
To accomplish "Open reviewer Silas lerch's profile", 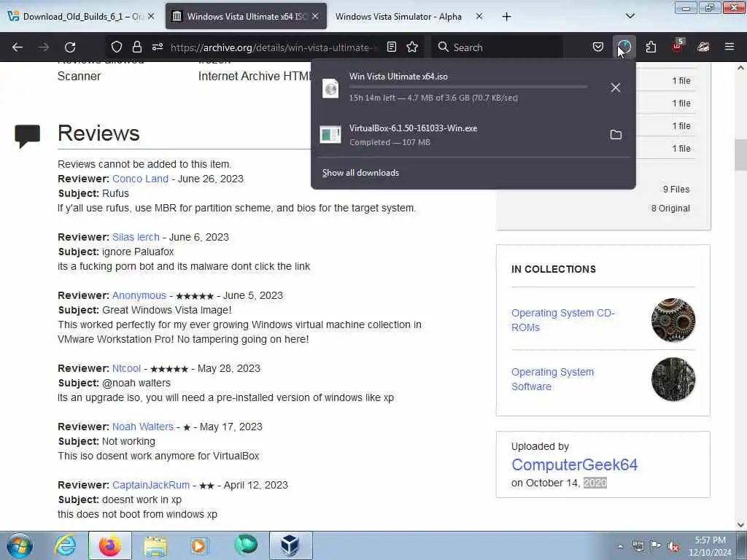I will point(136,237).
